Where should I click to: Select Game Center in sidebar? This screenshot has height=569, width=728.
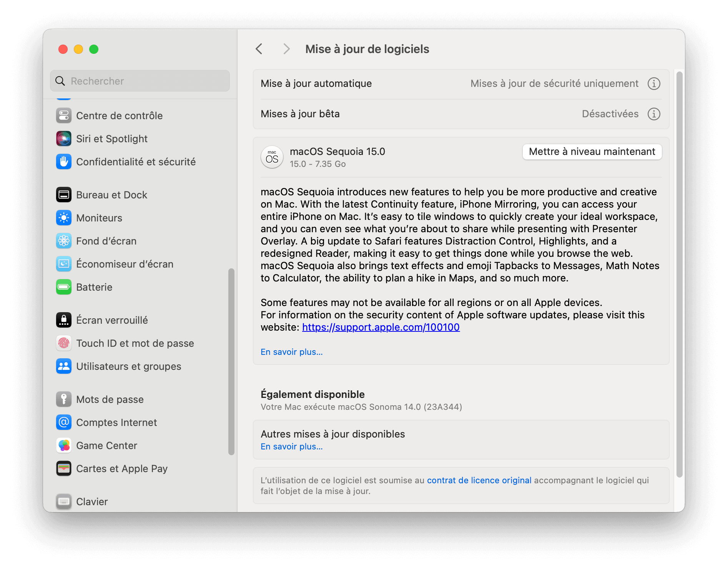point(140,446)
